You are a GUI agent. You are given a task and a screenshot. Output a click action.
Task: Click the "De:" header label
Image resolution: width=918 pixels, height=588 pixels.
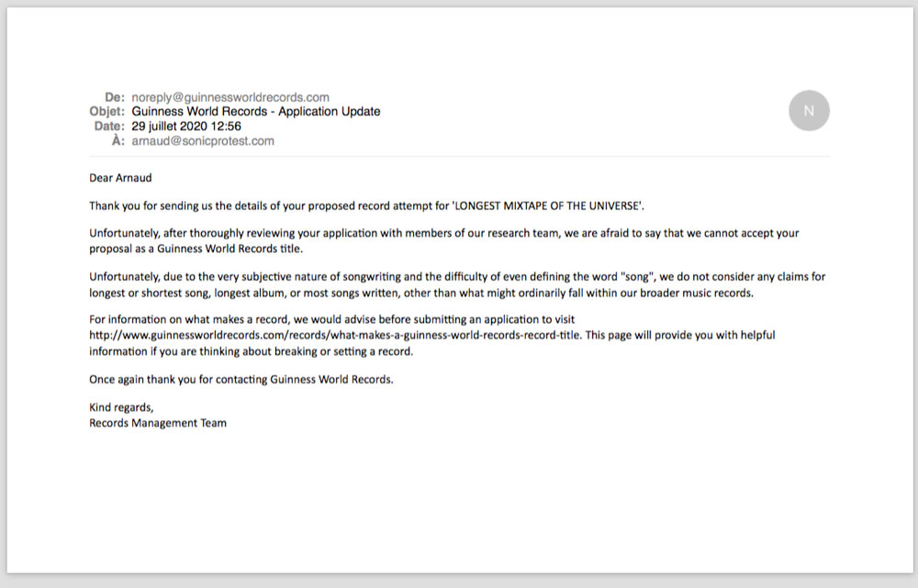click(115, 97)
